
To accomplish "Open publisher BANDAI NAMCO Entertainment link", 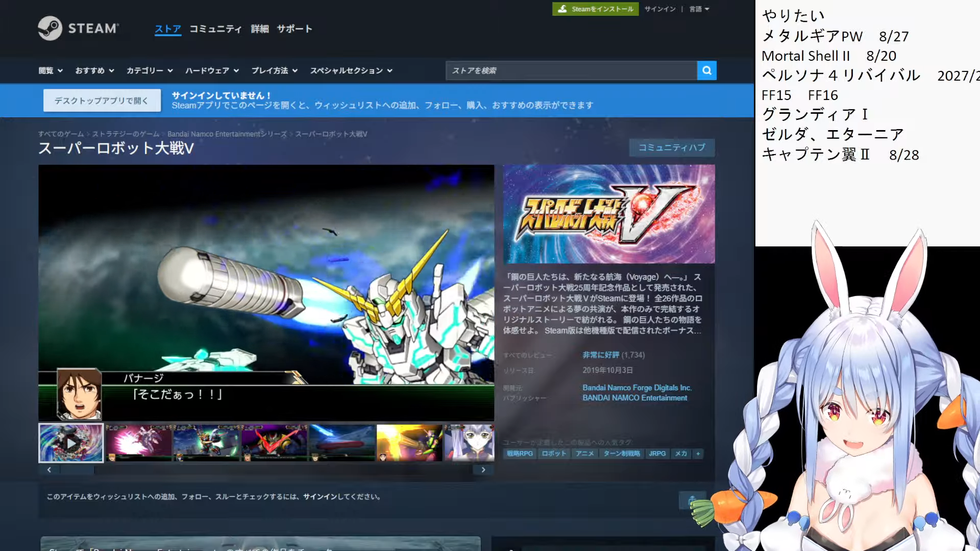I will click(635, 398).
